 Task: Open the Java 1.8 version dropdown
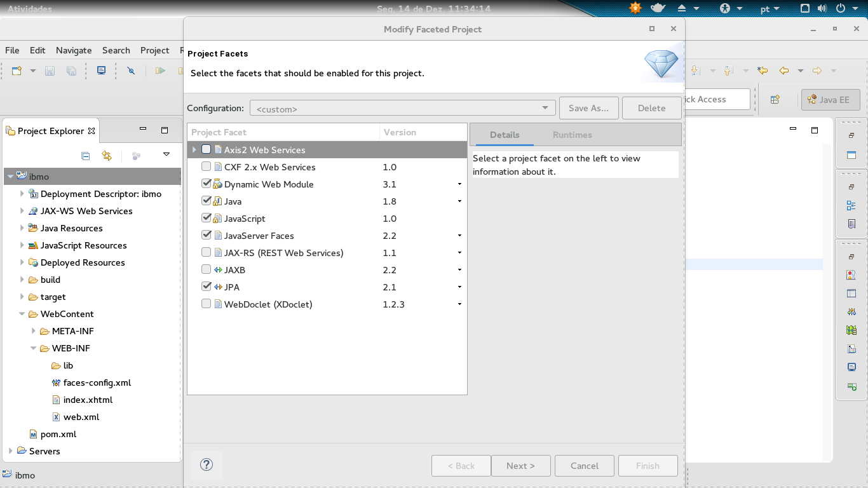coord(459,201)
